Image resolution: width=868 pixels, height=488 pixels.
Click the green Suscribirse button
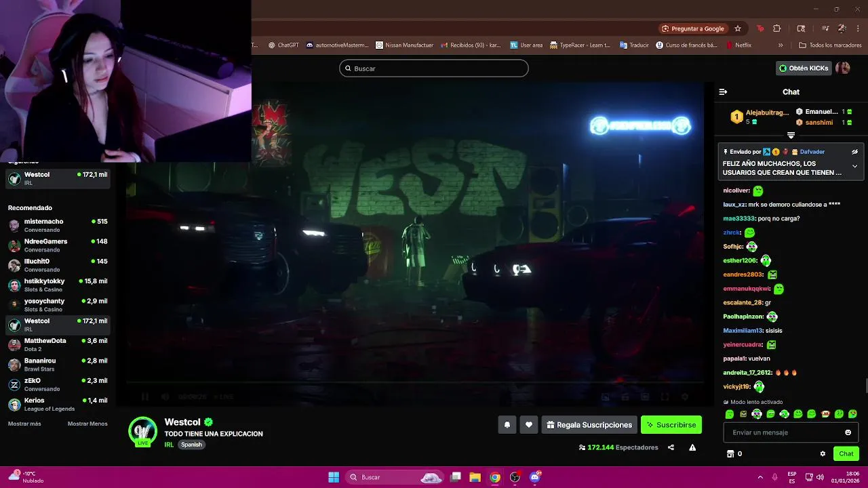click(671, 425)
